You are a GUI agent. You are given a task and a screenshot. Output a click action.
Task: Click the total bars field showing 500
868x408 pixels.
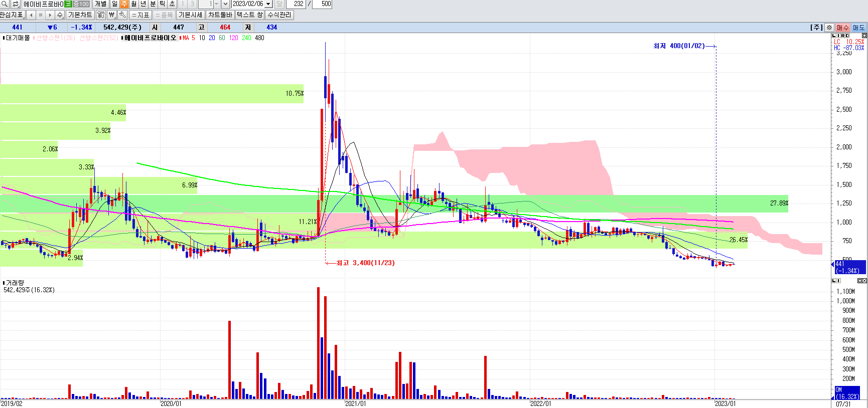click(x=322, y=4)
